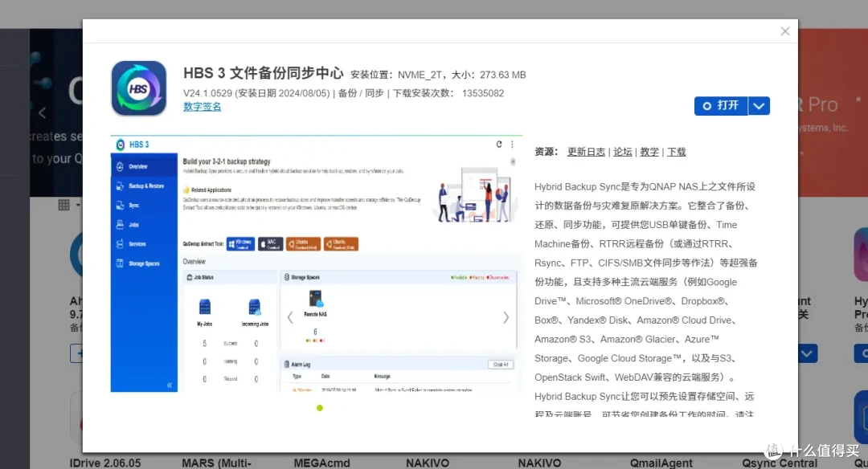Click the second orange Ubuntu download button
This screenshot has height=469, width=868.
pyautogui.click(x=341, y=244)
